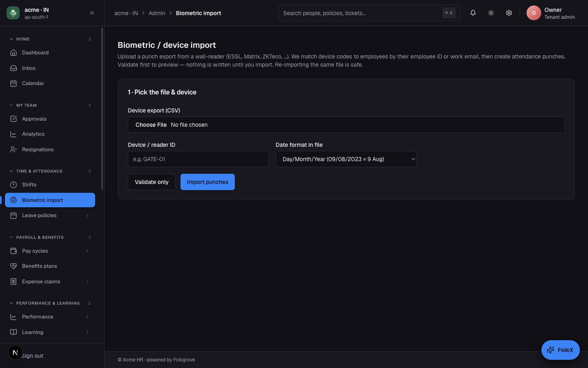
Task: Open Dashboard from the sidebar
Action: (x=50, y=53)
